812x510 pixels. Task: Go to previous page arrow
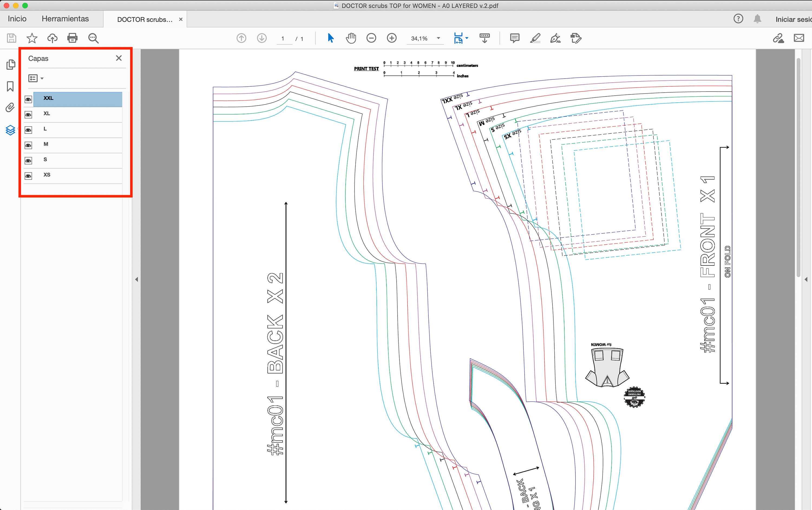tap(241, 38)
